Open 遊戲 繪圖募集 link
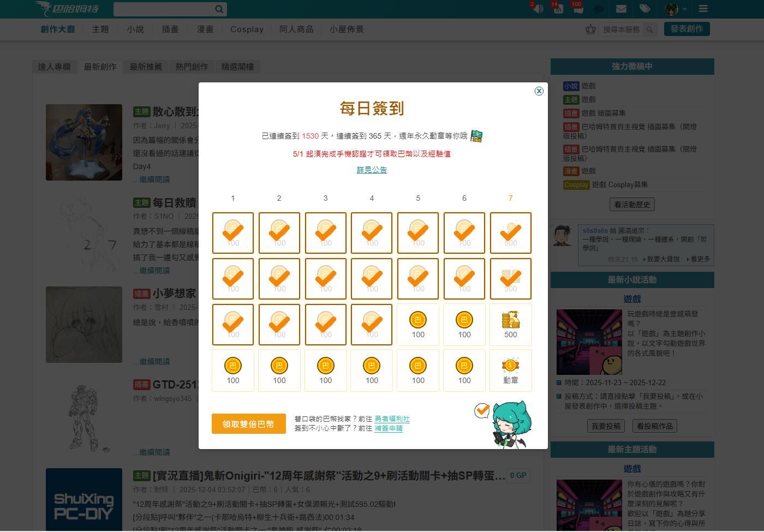This screenshot has height=532, width=764. pos(604,113)
